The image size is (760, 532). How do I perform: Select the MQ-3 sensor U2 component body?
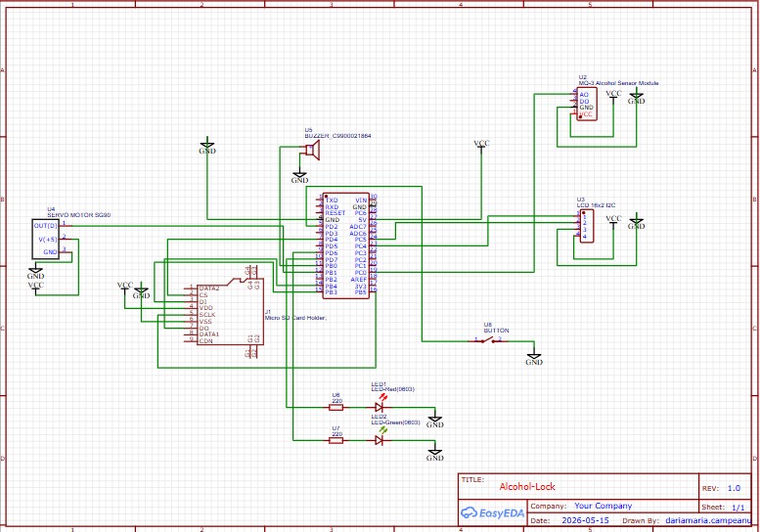pos(587,105)
